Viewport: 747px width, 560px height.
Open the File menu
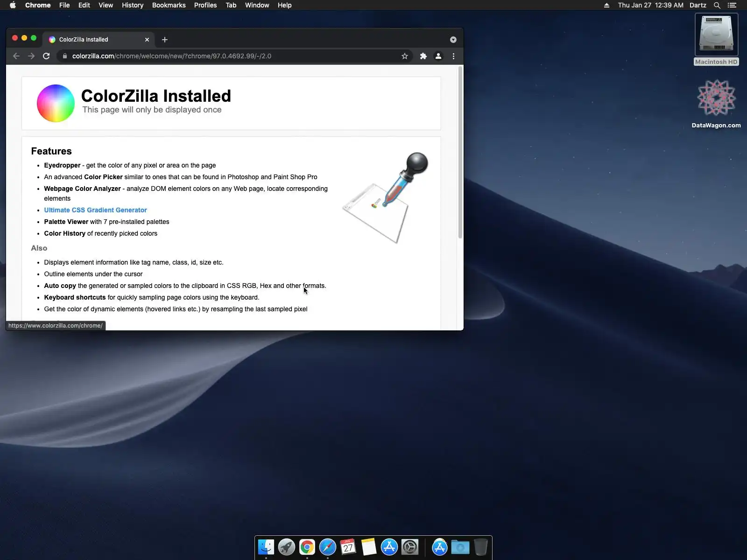coord(64,5)
